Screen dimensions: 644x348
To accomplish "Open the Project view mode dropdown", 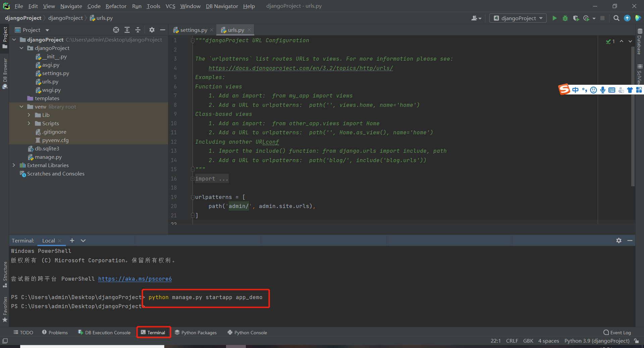I will [x=47, y=30].
